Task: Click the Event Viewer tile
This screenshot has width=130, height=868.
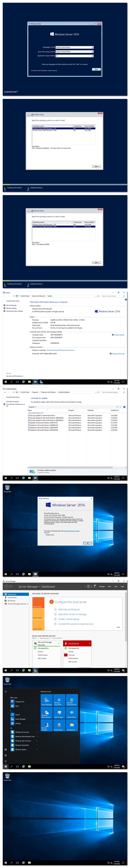Action: click(x=59, y=725)
